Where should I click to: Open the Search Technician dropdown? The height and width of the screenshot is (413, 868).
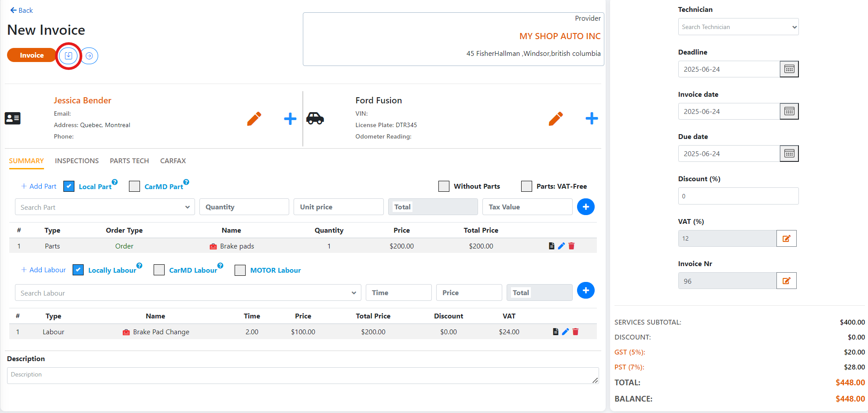(x=738, y=27)
